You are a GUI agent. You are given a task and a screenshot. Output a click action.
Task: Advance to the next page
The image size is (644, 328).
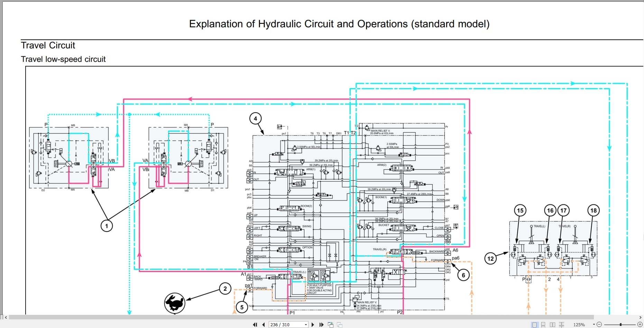click(313, 324)
